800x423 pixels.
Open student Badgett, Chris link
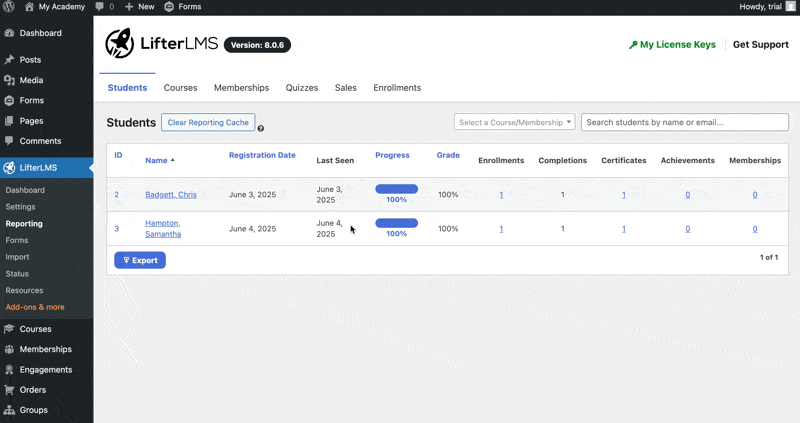click(171, 194)
